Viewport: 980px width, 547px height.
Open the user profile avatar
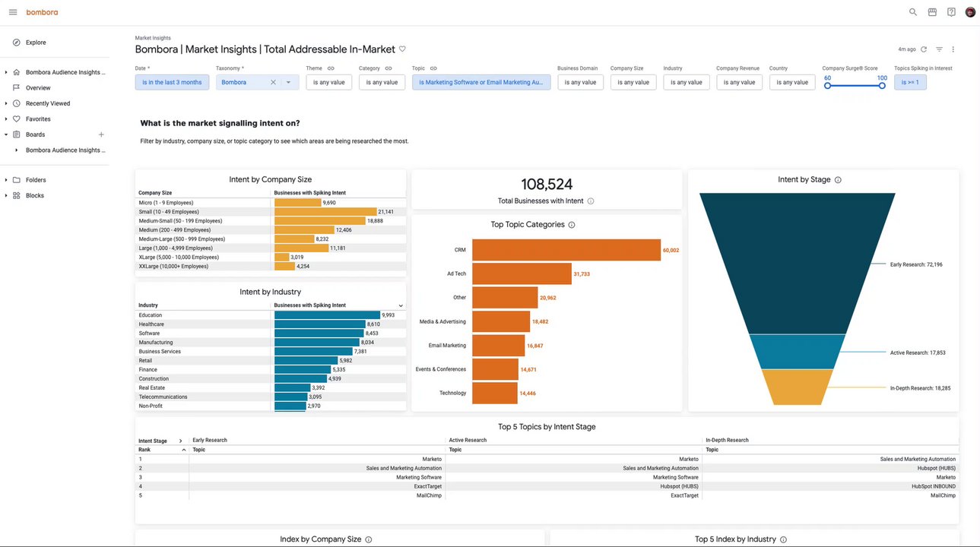[x=970, y=12]
